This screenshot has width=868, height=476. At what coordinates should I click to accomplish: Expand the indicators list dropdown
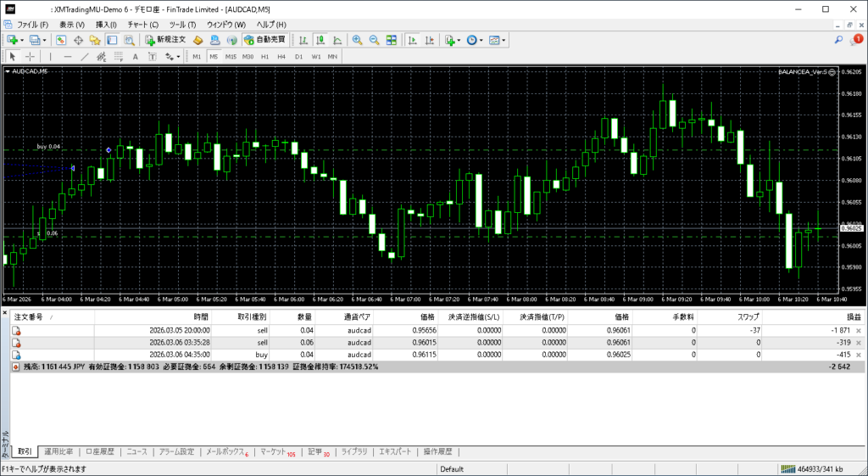(453, 40)
